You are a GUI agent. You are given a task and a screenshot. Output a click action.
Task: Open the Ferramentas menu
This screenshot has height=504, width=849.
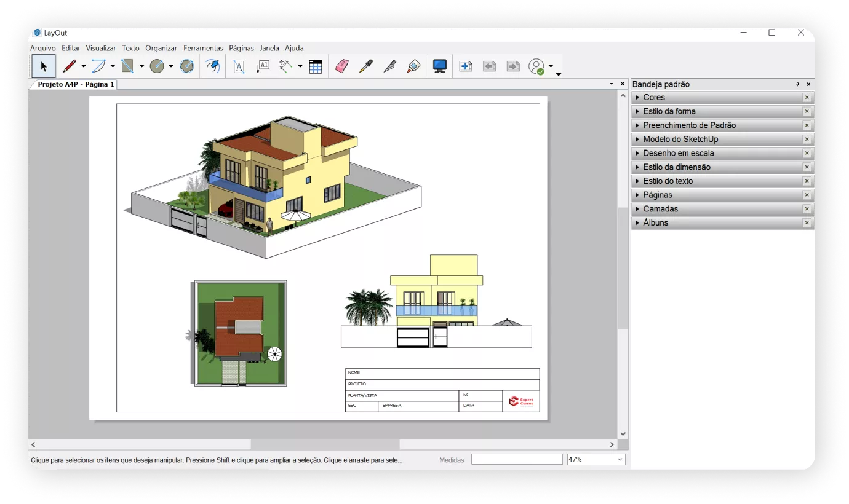203,48
